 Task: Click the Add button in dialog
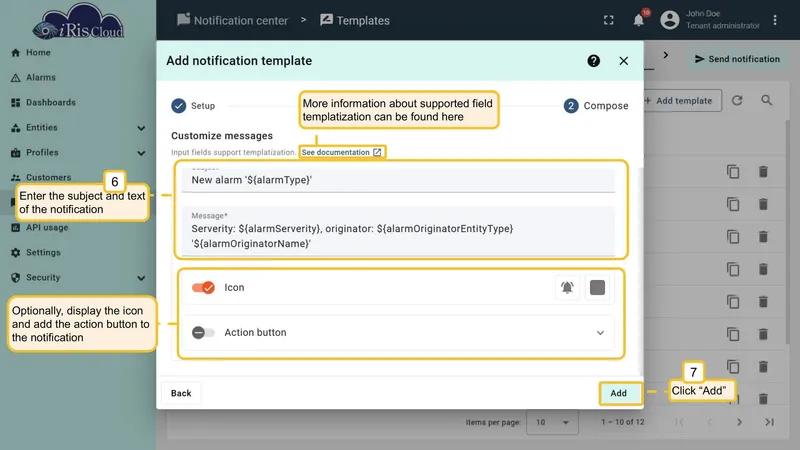pos(618,393)
